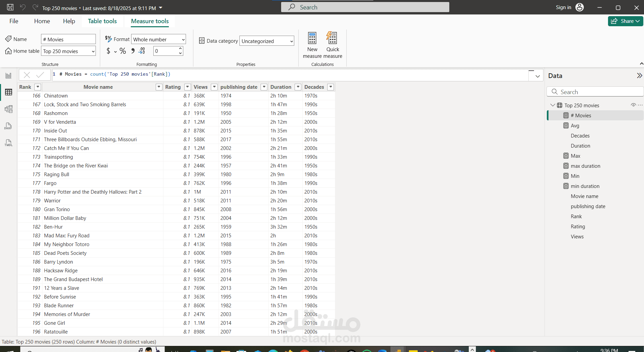Cancel the formula edit with X

[x=27, y=75]
